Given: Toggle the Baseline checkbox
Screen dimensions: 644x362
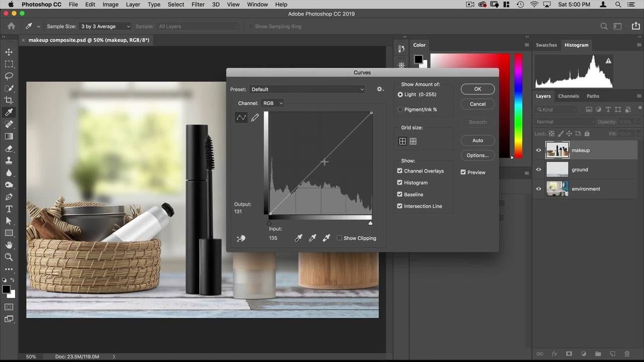Looking at the screenshot, I should coord(400,194).
